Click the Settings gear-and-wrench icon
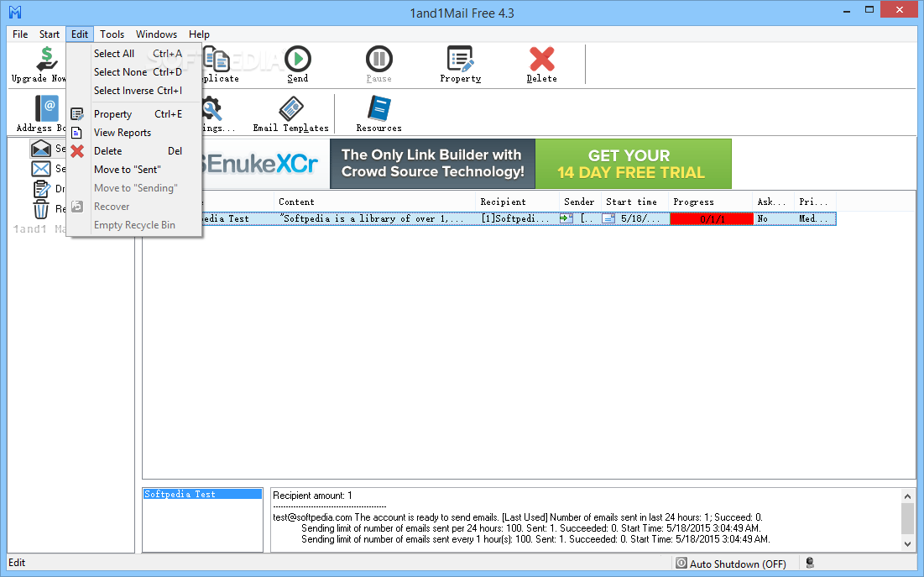Image resolution: width=924 pixels, height=577 pixels. (x=211, y=108)
